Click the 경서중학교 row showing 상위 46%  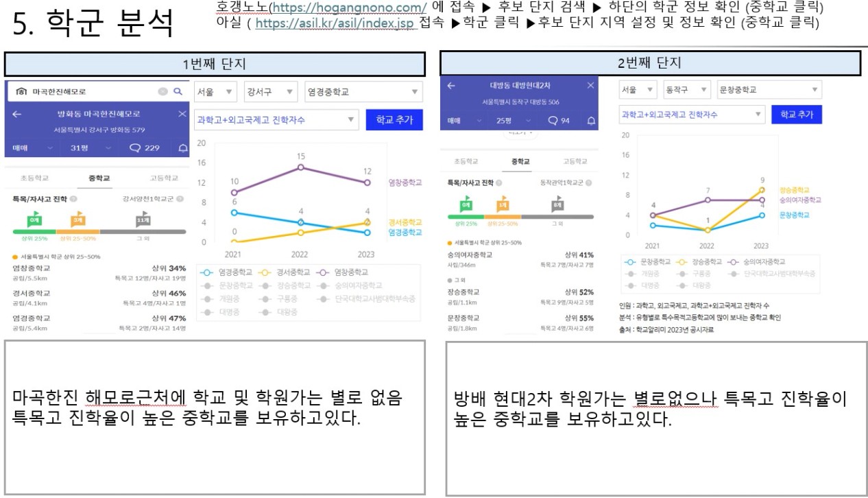pos(99,298)
